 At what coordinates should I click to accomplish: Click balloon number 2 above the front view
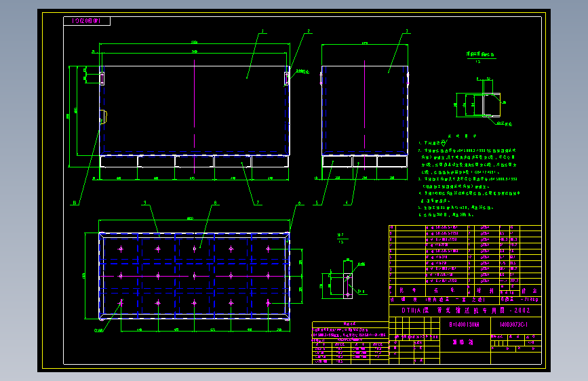309,31
